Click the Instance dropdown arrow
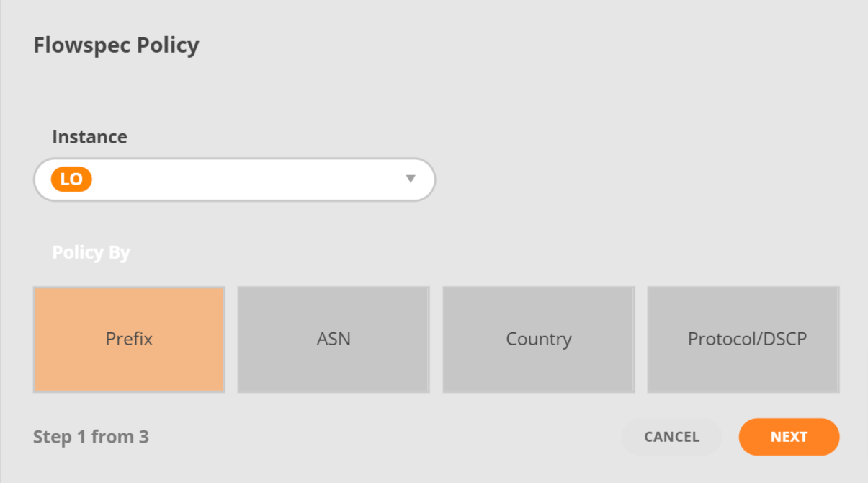This screenshot has width=868, height=483. click(411, 179)
